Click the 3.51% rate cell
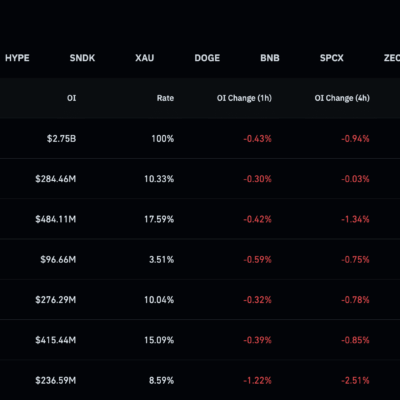400x400 pixels. pyautogui.click(x=161, y=259)
